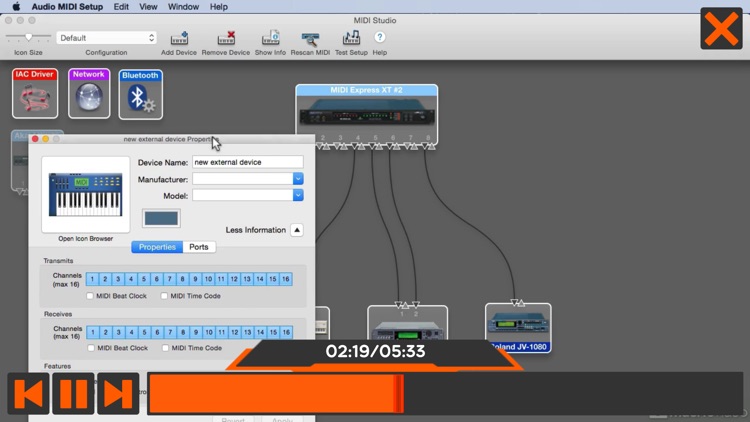Toggle Receives channel 10
This screenshot has width=750, height=422.
point(209,332)
